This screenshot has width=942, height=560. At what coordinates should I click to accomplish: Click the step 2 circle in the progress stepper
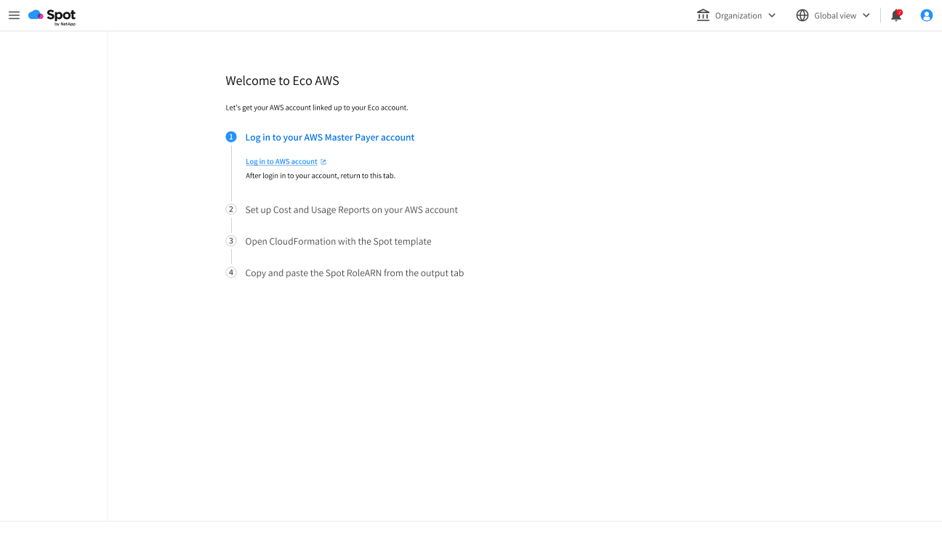pyautogui.click(x=230, y=209)
